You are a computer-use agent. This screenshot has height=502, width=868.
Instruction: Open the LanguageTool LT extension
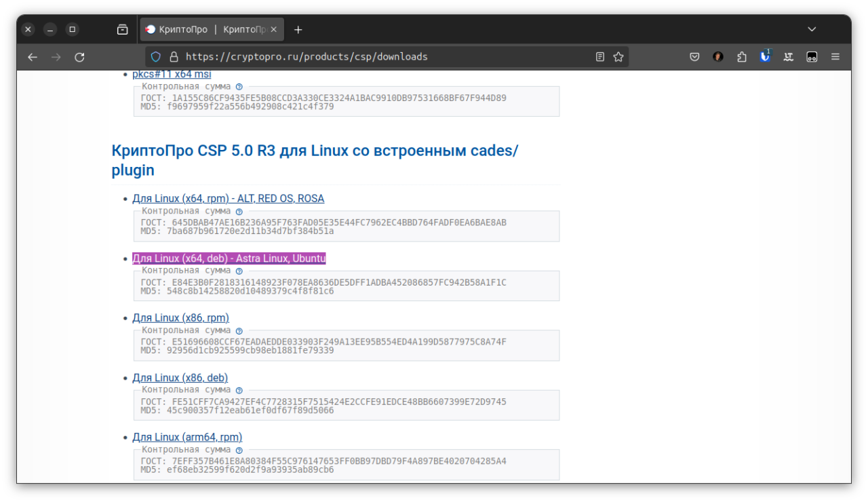(789, 57)
